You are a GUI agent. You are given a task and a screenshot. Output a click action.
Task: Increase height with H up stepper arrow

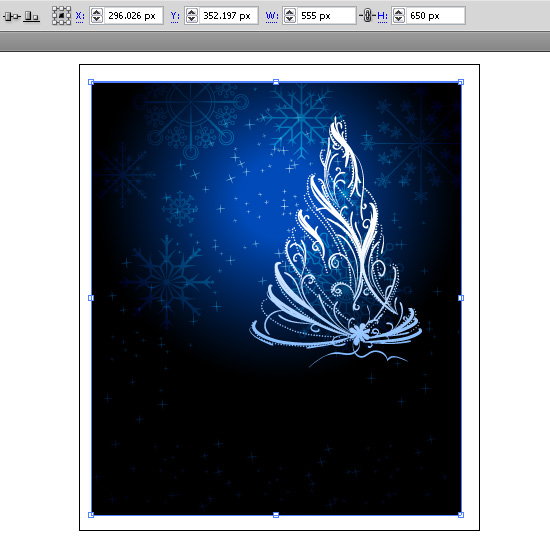pos(398,12)
